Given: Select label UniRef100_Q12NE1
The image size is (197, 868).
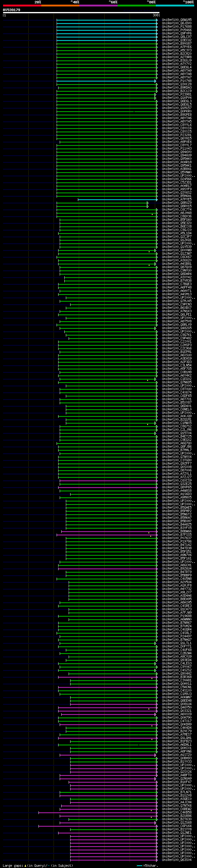Looking at the screenshot, I should (177, 833).
